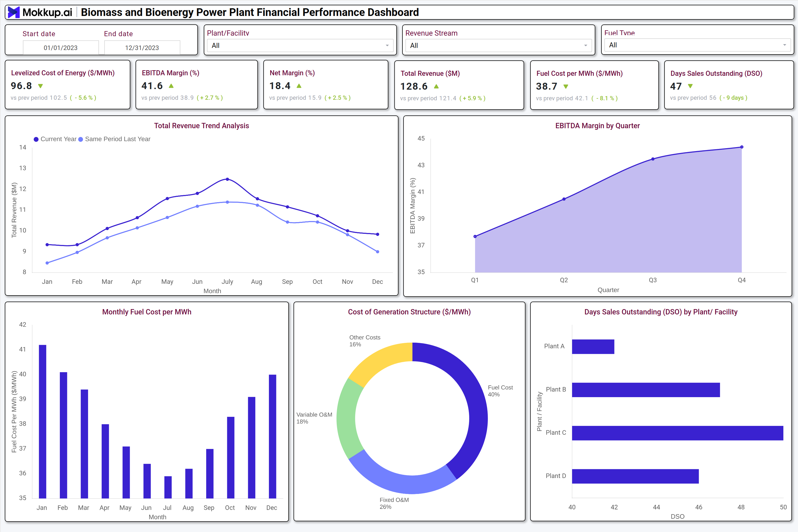Click the End date input field
The image size is (798, 532).
click(142, 48)
